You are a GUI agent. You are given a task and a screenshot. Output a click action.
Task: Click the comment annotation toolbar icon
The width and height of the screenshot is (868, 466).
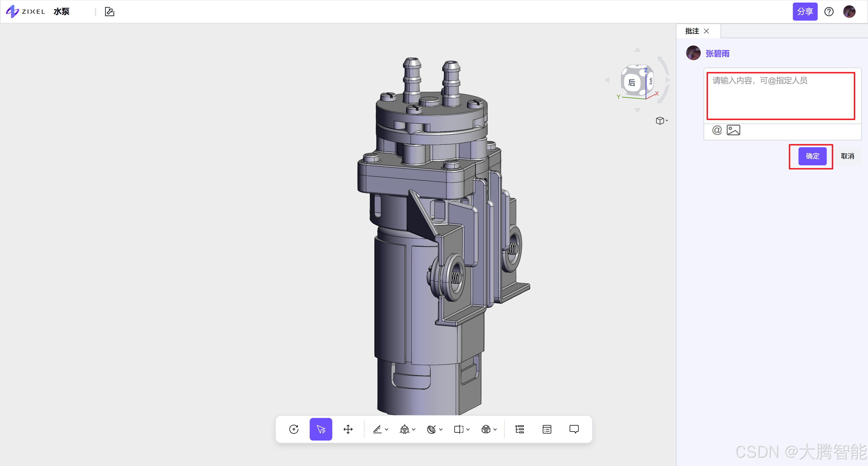(574, 429)
